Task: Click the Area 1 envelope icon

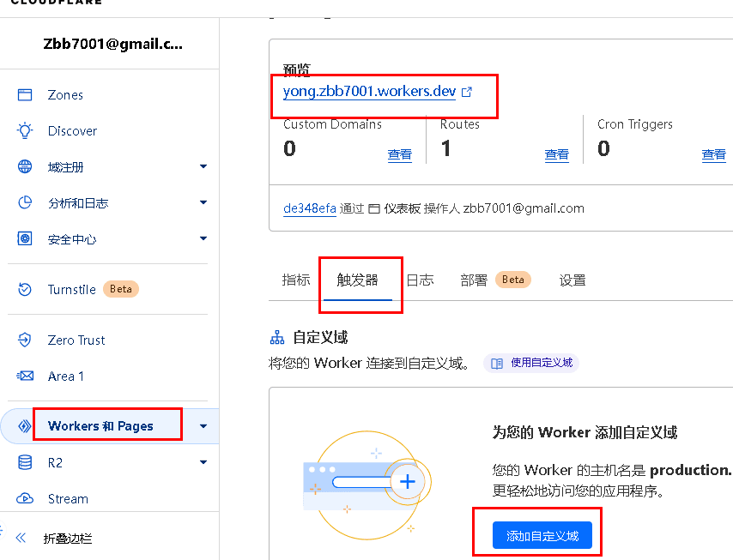Action: (x=25, y=376)
